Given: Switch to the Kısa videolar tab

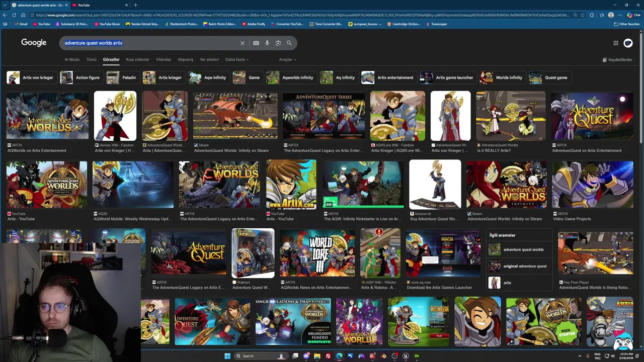Looking at the screenshot, I should click(x=138, y=59).
